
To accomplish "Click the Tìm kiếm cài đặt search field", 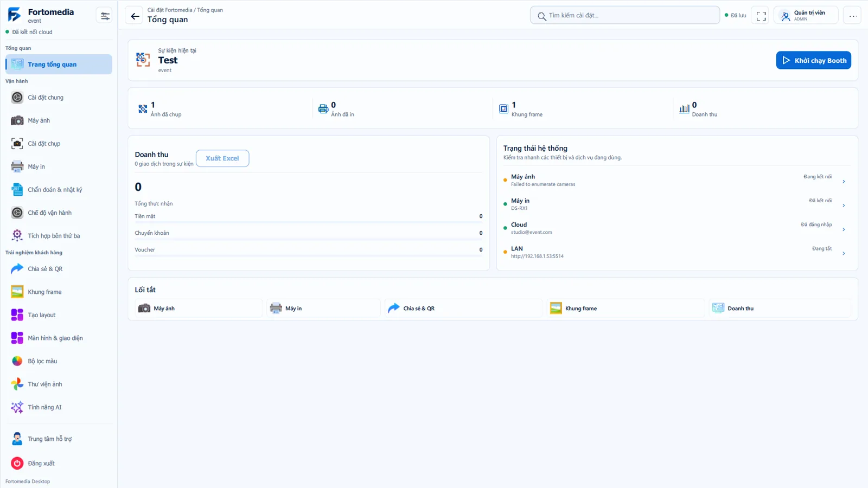I will 625,15.
